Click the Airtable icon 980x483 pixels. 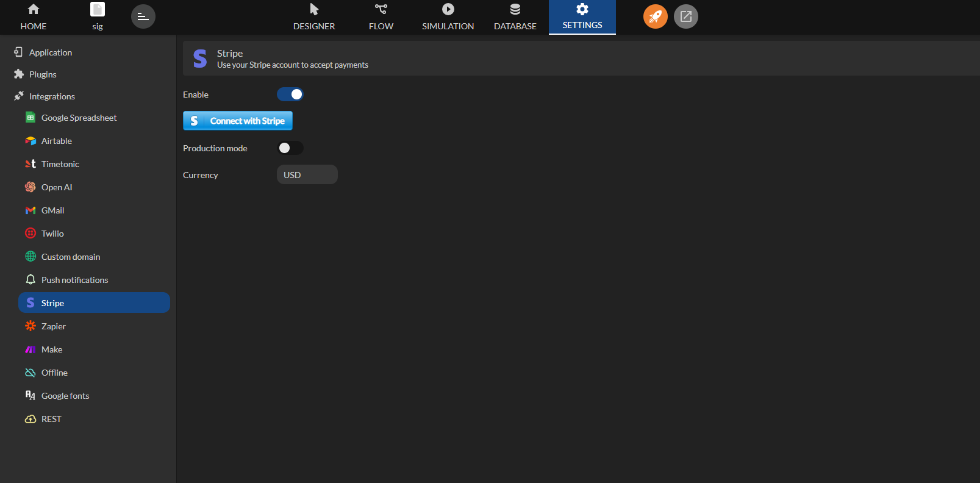tap(30, 141)
